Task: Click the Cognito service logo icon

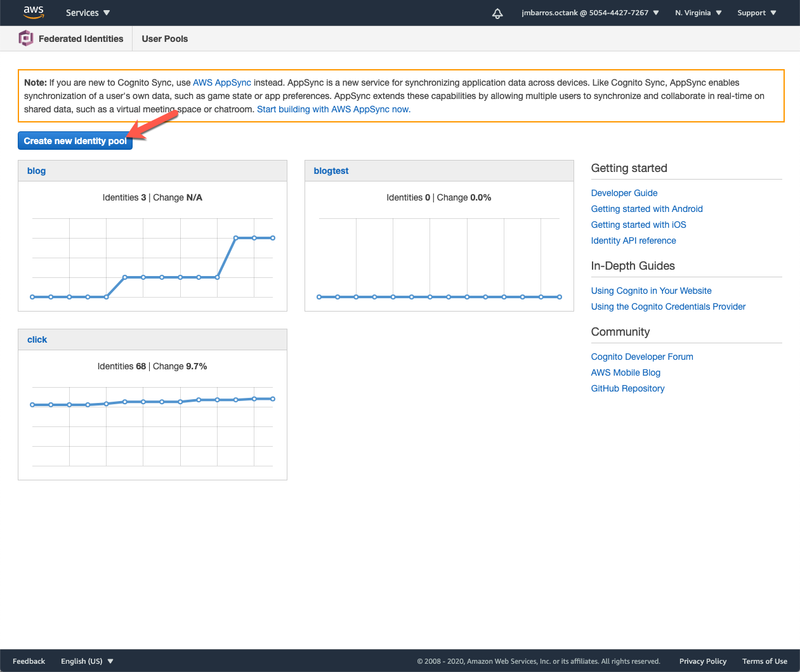Action: (x=26, y=39)
